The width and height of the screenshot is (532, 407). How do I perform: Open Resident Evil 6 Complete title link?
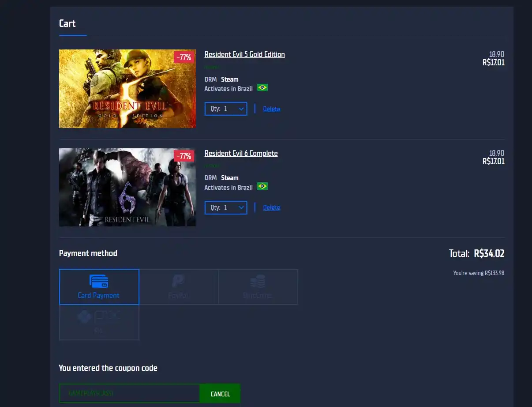point(241,153)
